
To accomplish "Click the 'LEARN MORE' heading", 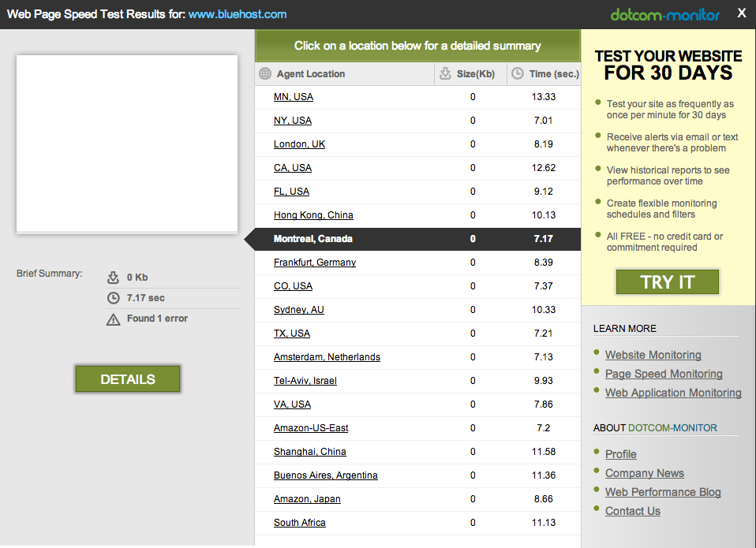I will [x=625, y=329].
